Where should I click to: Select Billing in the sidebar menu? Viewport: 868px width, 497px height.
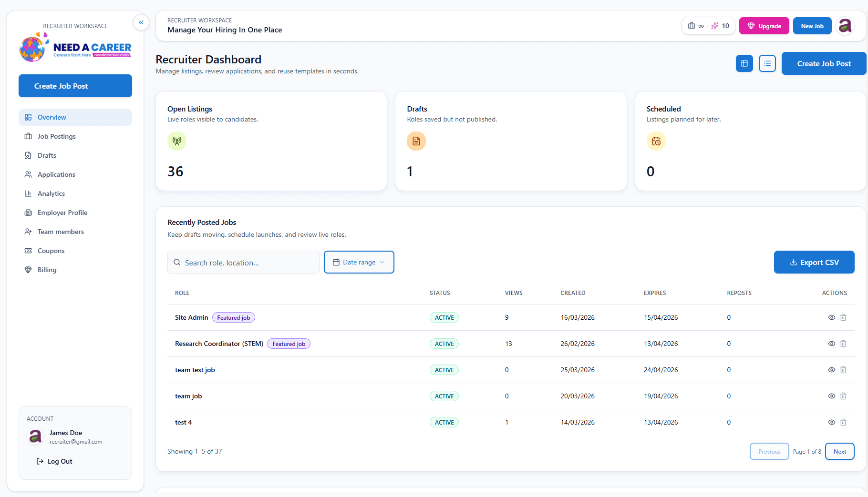click(47, 270)
